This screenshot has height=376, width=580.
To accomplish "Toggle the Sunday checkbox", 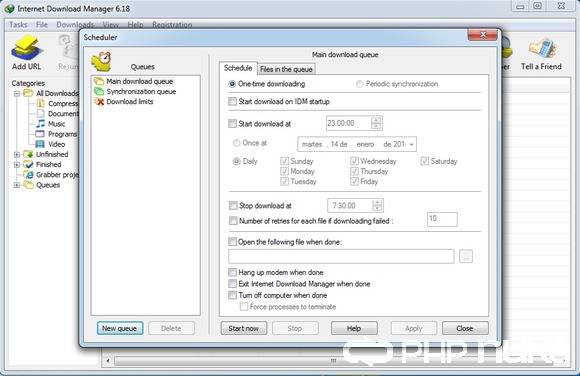I will tap(284, 161).
